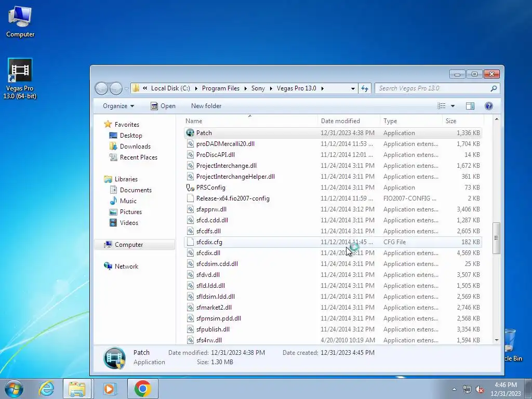This screenshot has width=532, height=399.
Task: Expand the arrow after Vegas Pro 13.0
Action: coord(322,88)
